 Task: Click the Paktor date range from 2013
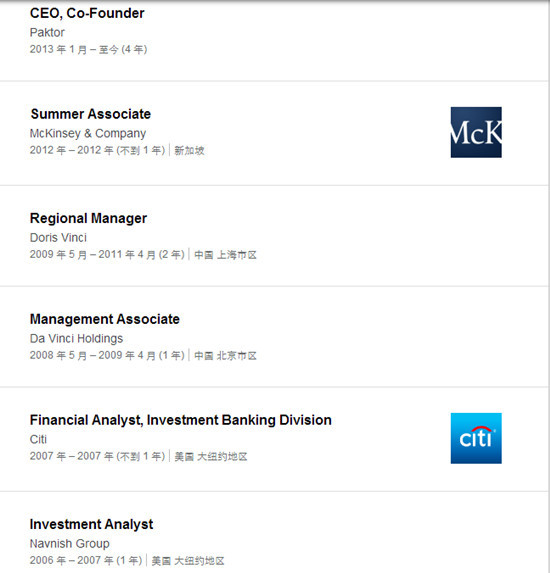click(88, 49)
